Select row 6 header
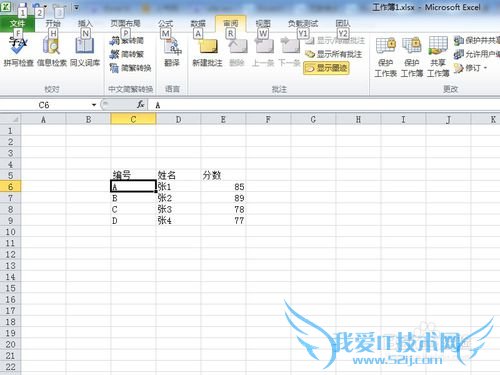Screen dimensions: 500x375 coord(10,186)
